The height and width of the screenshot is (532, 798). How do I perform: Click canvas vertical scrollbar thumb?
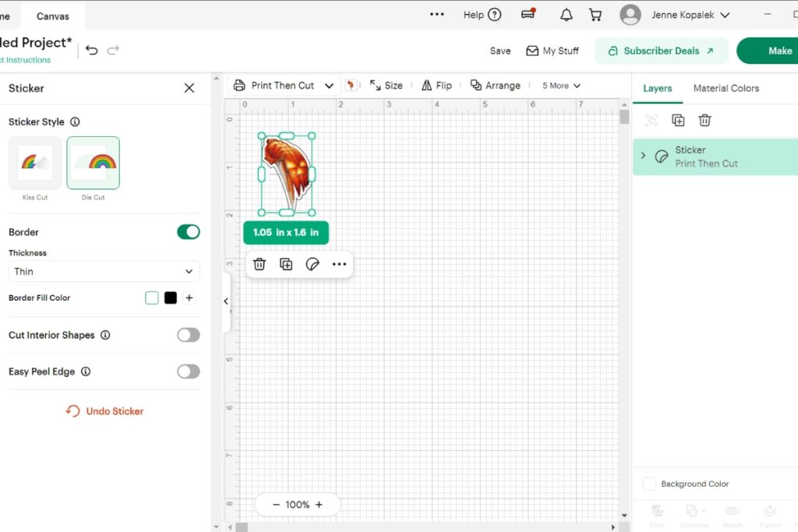[x=624, y=117]
